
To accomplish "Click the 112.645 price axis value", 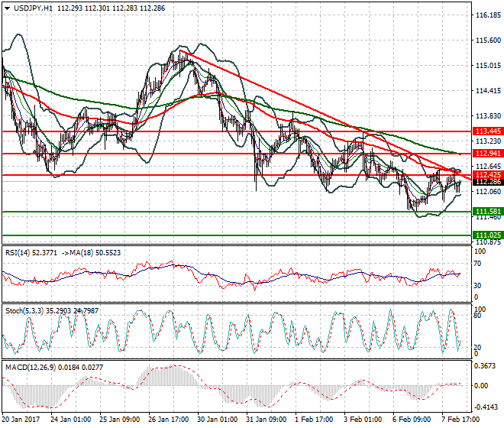I will [488, 167].
